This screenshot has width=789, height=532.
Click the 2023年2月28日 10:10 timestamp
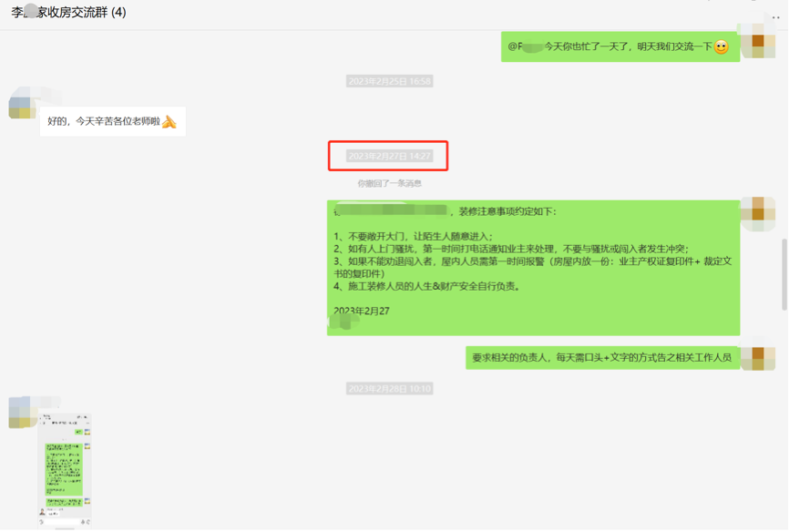pos(389,389)
